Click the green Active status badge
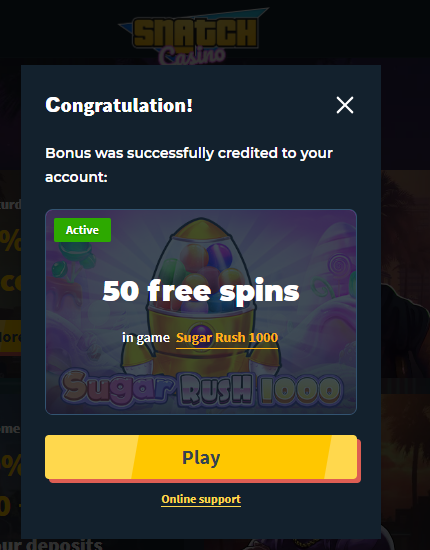The height and width of the screenshot is (550, 430). click(82, 230)
